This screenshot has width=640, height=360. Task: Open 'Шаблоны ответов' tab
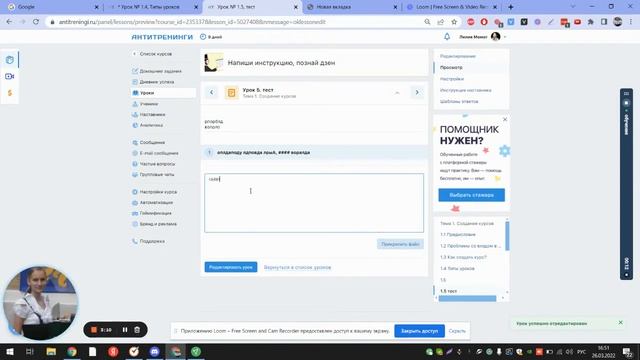[459, 101]
